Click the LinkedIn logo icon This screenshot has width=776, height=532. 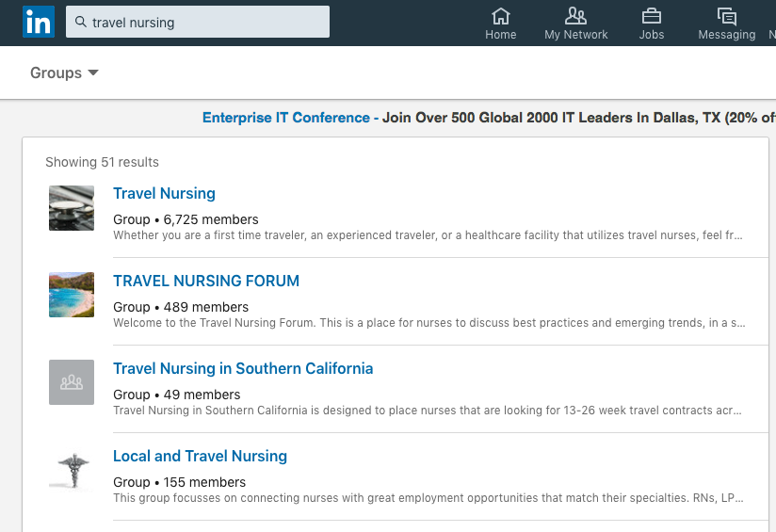click(39, 22)
